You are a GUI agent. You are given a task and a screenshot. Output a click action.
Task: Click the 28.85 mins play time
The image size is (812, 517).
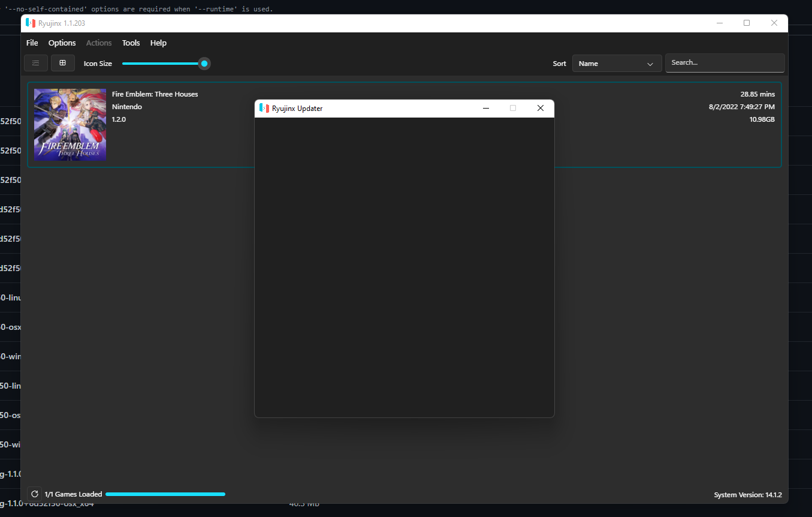(x=757, y=94)
